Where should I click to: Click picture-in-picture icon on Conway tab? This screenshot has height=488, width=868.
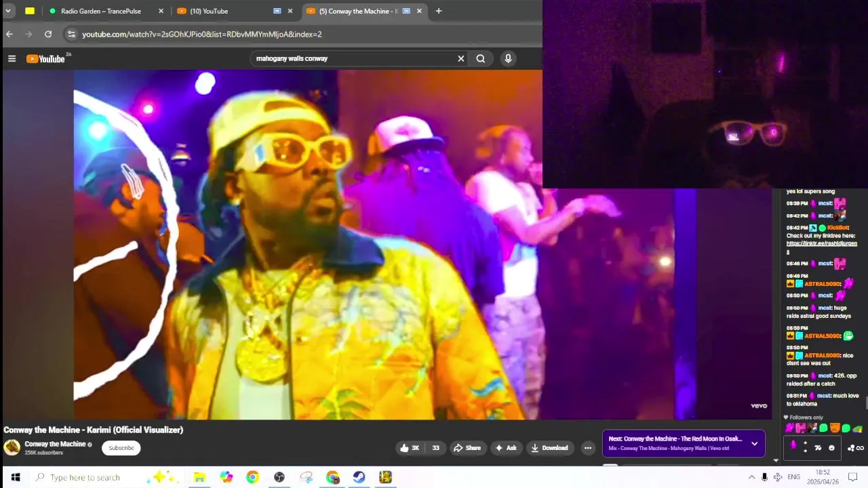pos(406,11)
